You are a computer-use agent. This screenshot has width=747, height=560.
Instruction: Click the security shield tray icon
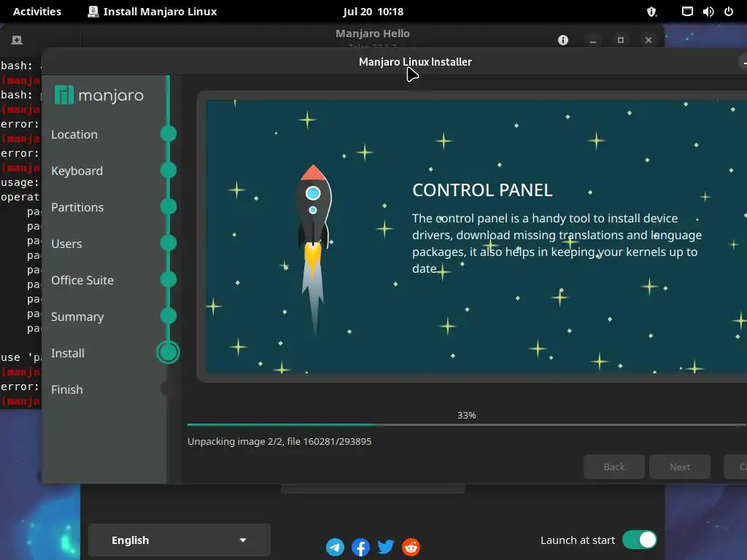(651, 12)
